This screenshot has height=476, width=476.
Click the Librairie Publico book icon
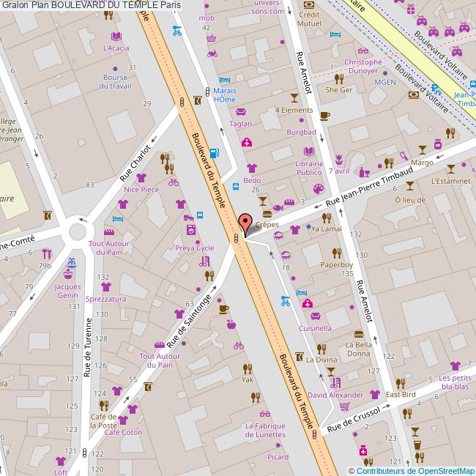(x=310, y=150)
